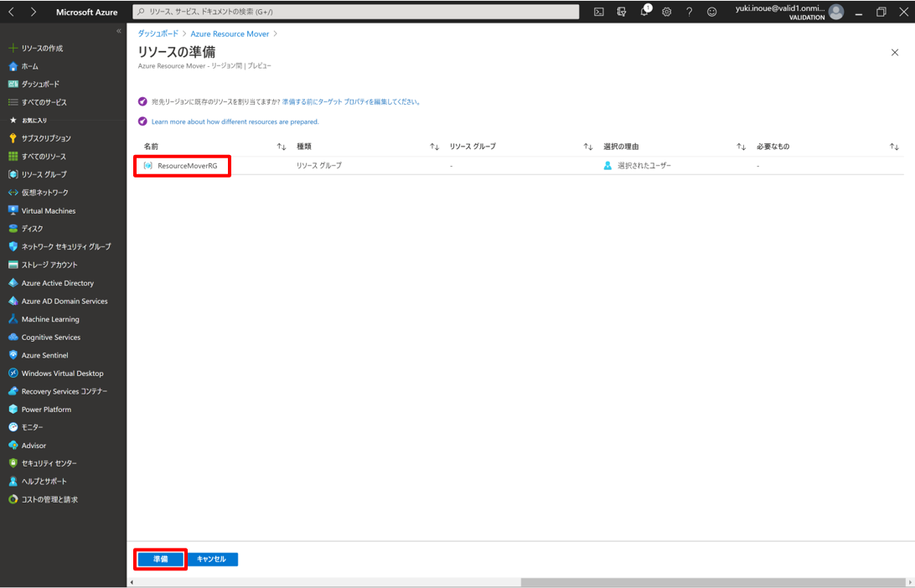Screen dimensions: 915x588
Task: Click the リソース グループ type cell
Action: [319, 166]
